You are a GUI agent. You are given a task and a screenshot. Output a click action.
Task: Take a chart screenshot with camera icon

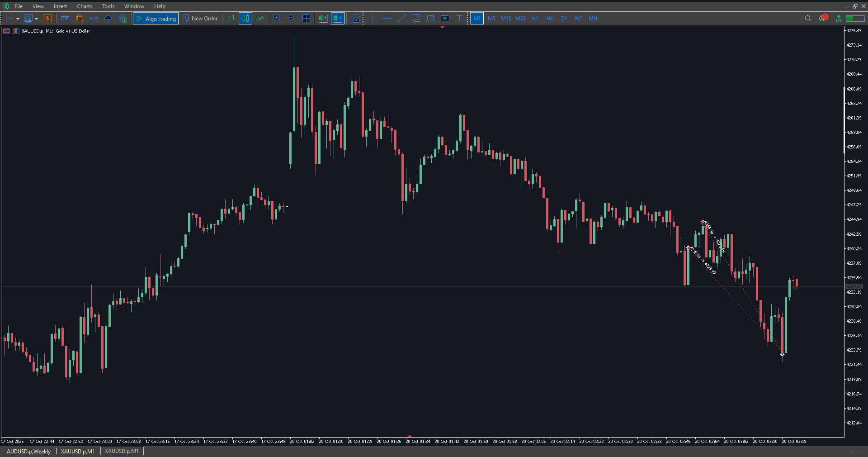pyautogui.click(x=356, y=19)
